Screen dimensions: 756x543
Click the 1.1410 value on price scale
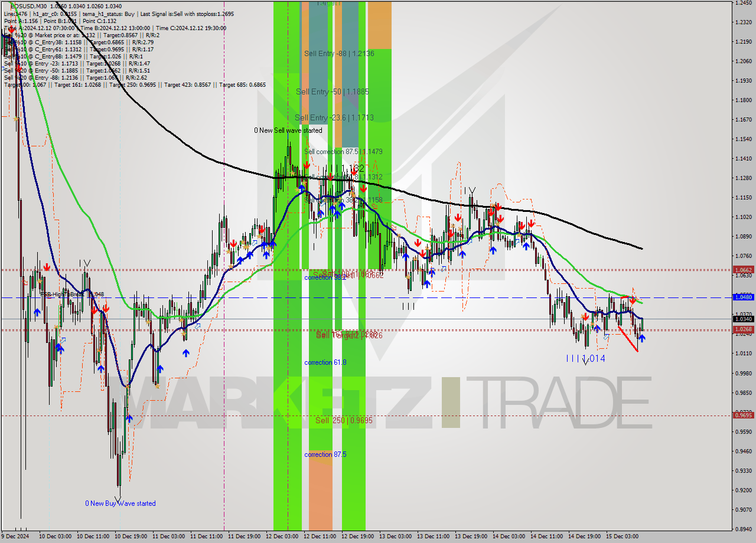click(743, 159)
